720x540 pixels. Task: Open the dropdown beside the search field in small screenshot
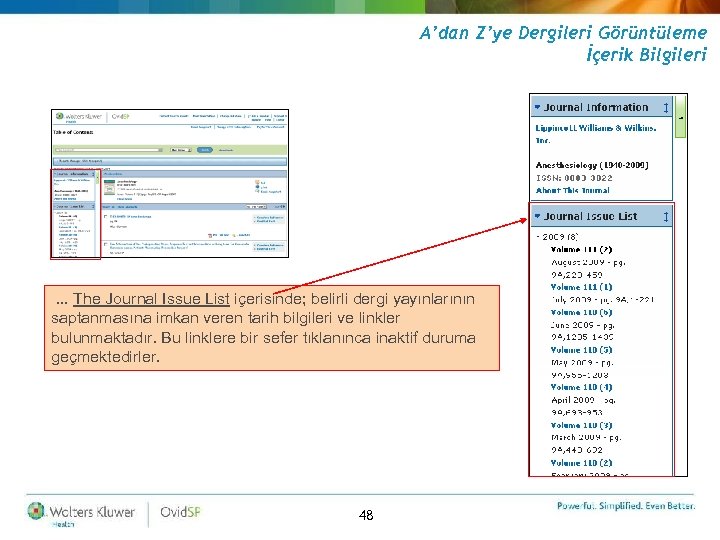[181, 150]
